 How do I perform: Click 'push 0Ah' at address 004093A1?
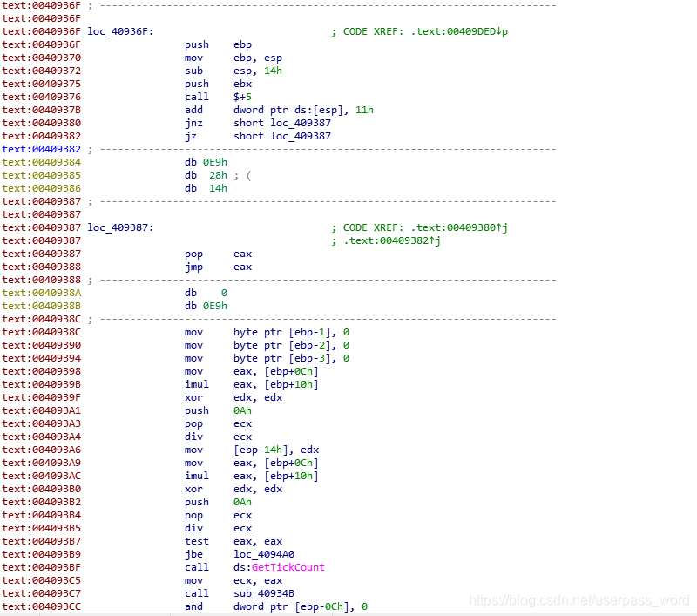(219, 410)
